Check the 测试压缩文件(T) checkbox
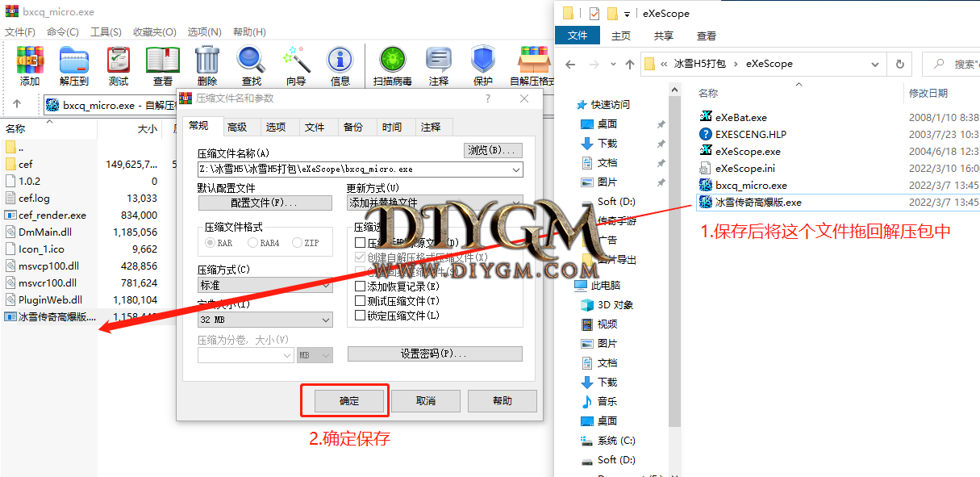The image size is (980, 477). 361,300
